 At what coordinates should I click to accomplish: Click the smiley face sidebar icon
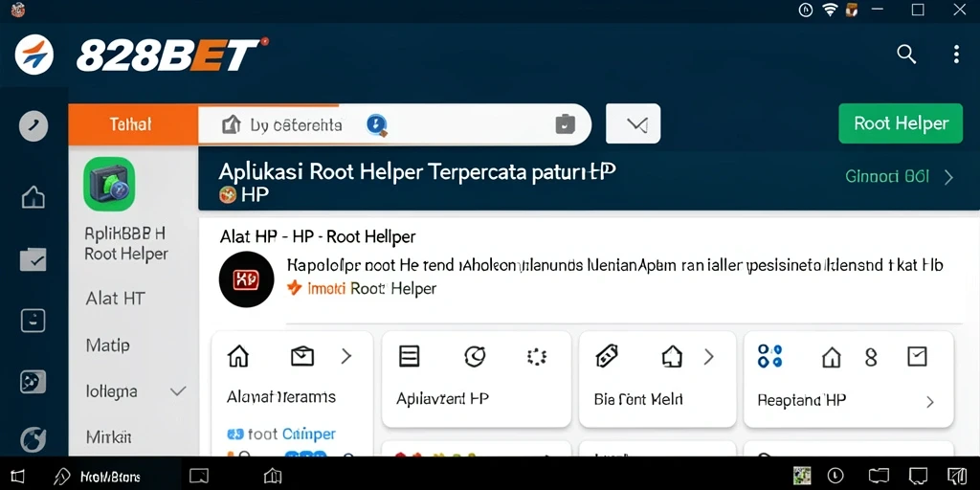(33, 321)
